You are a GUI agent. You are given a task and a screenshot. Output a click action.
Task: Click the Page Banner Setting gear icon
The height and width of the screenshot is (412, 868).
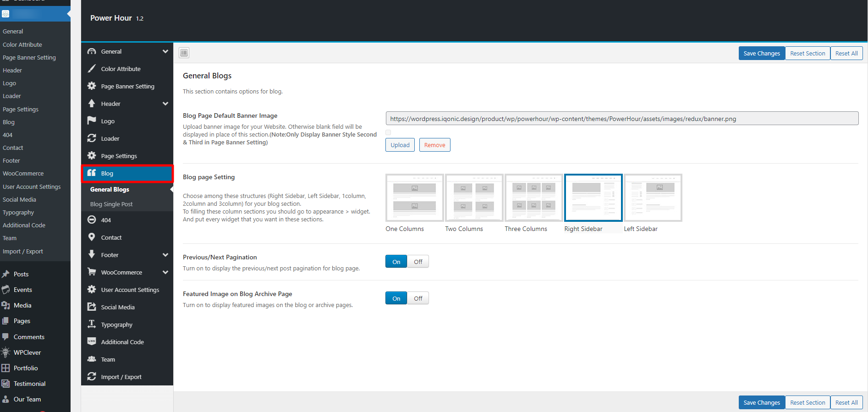click(x=92, y=86)
